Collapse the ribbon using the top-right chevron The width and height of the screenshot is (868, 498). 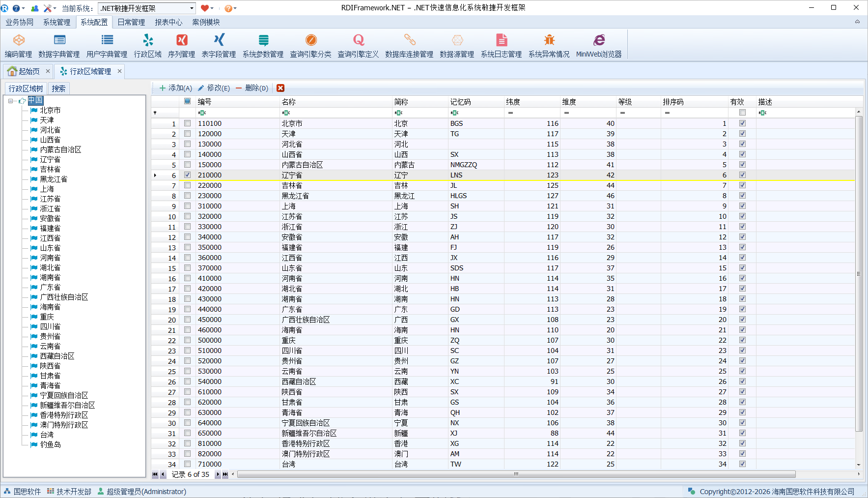coord(857,22)
